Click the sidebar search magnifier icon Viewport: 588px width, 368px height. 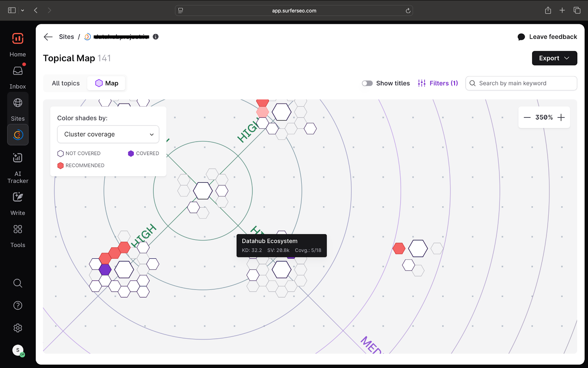(x=18, y=283)
